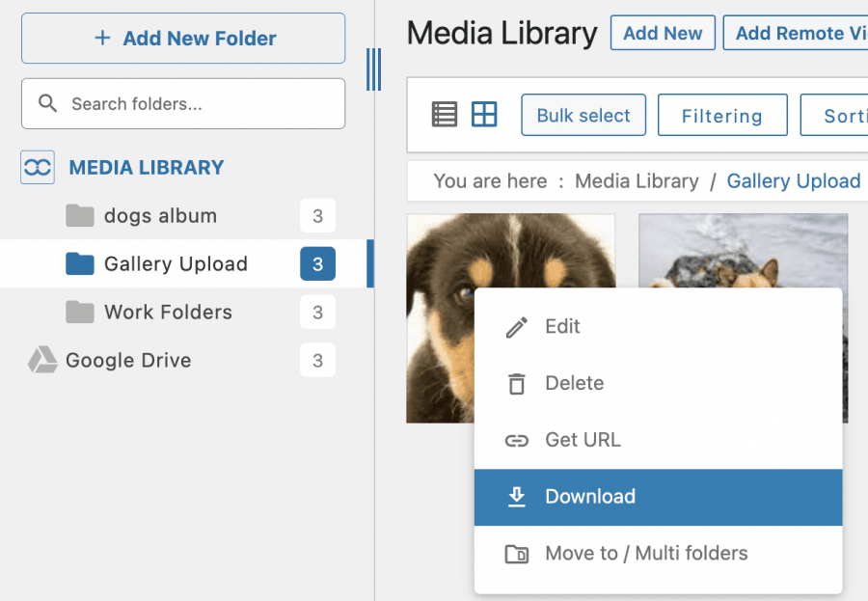Screen dimensions: 868x601
Task: Click the dogs album folder icon
Action: coord(79,215)
